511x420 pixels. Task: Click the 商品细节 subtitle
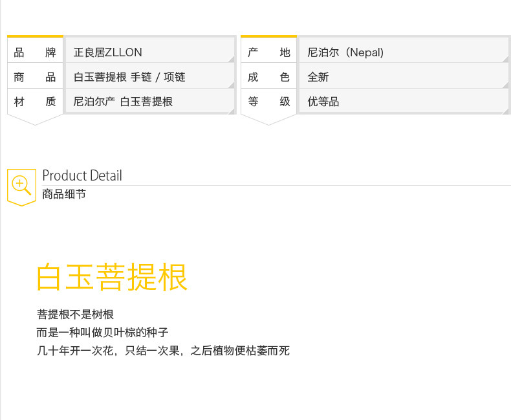[x=64, y=194]
